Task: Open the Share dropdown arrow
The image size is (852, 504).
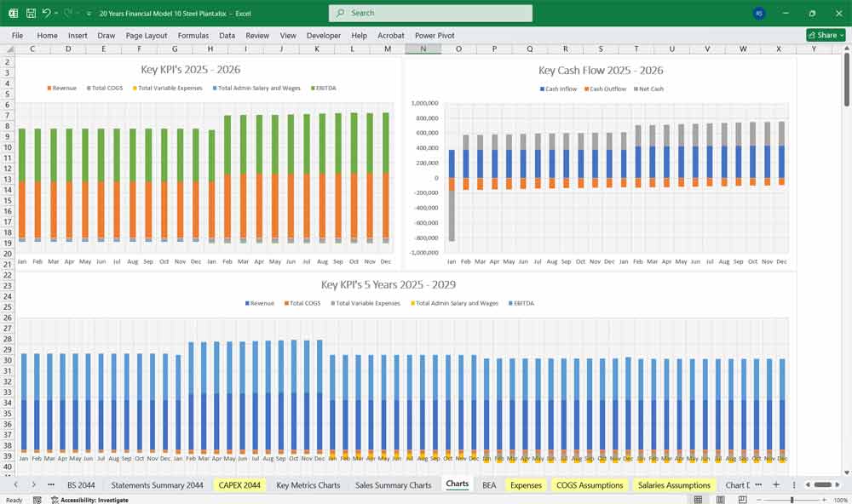Action: pos(842,35)
